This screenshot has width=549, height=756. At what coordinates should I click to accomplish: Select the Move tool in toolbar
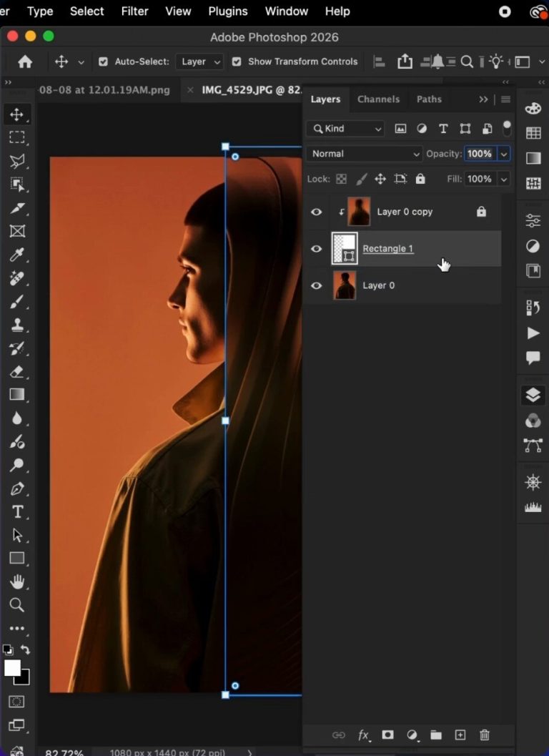(x=17, y=114)
